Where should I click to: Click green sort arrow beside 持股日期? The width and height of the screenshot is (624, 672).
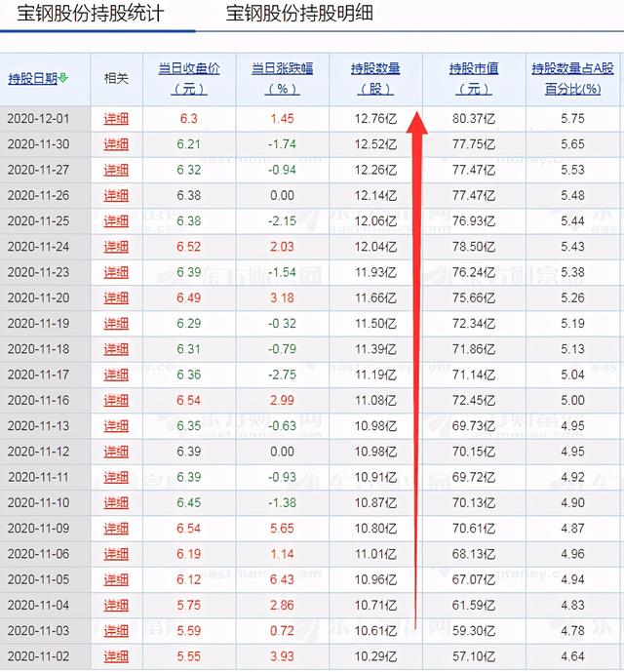tap(63, 78)
